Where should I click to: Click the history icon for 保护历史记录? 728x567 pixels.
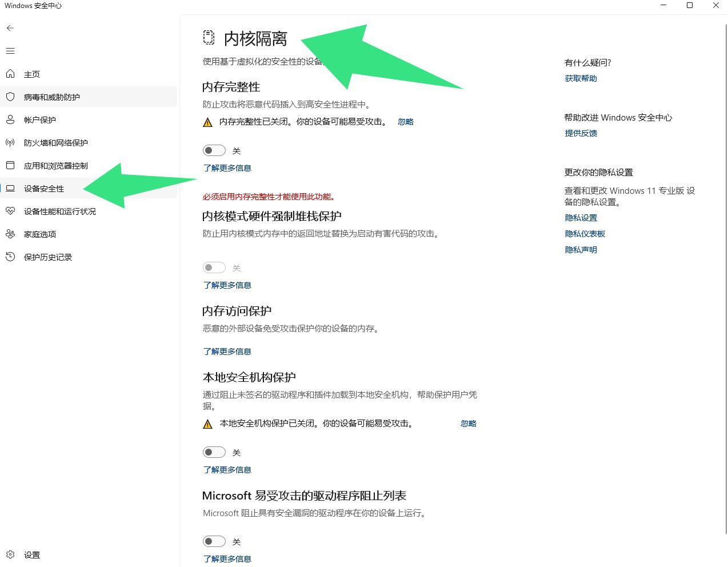[x=10, y=257]
